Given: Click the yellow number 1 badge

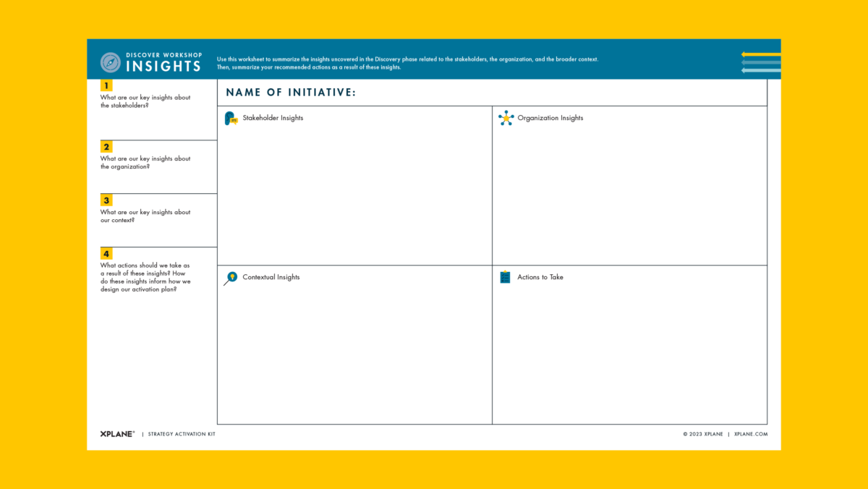Looking at the screenshot, I should click(x=106, y=85).
